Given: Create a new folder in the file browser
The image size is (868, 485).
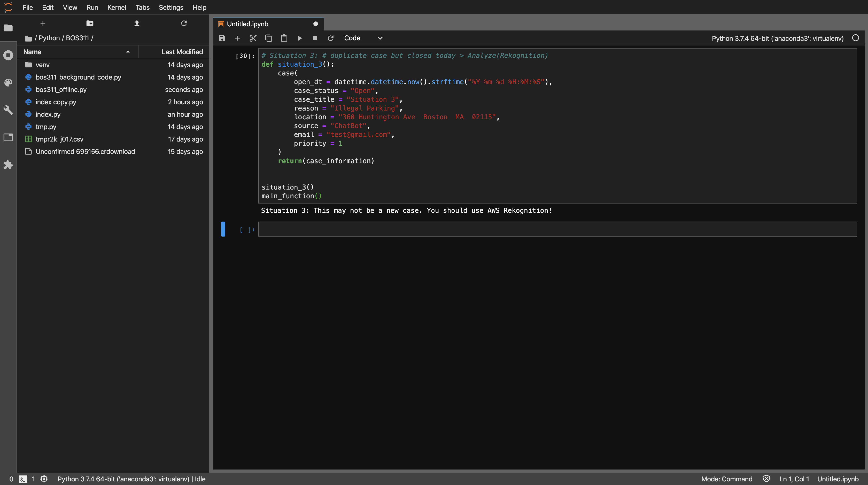Looking at the screenshot, I should pyautogui.click(x=90, y=23).
